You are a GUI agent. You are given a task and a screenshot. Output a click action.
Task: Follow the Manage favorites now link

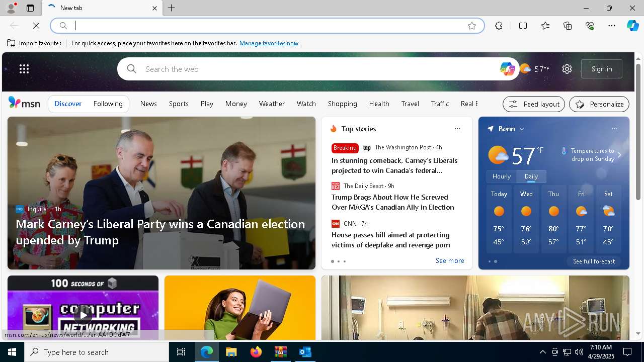point(269,43)
